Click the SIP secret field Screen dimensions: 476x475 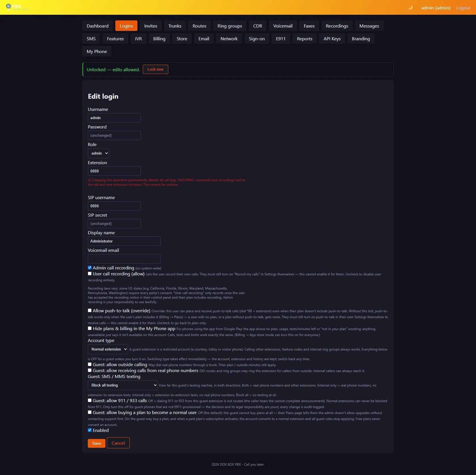coord(114,223)
